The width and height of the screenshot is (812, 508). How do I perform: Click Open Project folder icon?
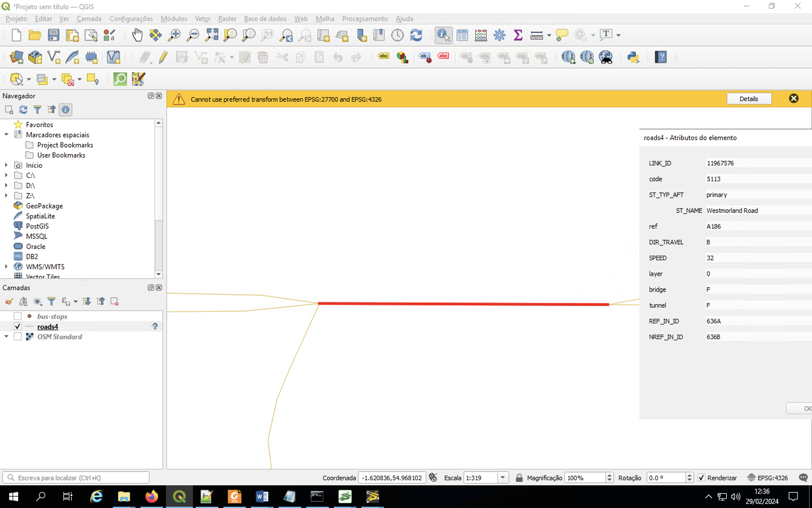[35, 35]
